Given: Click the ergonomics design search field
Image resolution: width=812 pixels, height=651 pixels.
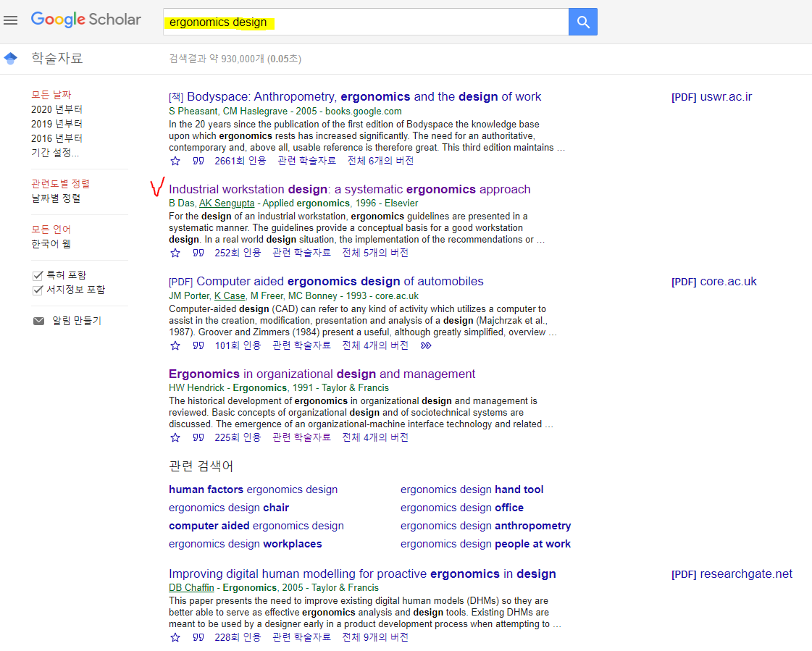Looking at the screenshot, I should (x=366, y=22).
